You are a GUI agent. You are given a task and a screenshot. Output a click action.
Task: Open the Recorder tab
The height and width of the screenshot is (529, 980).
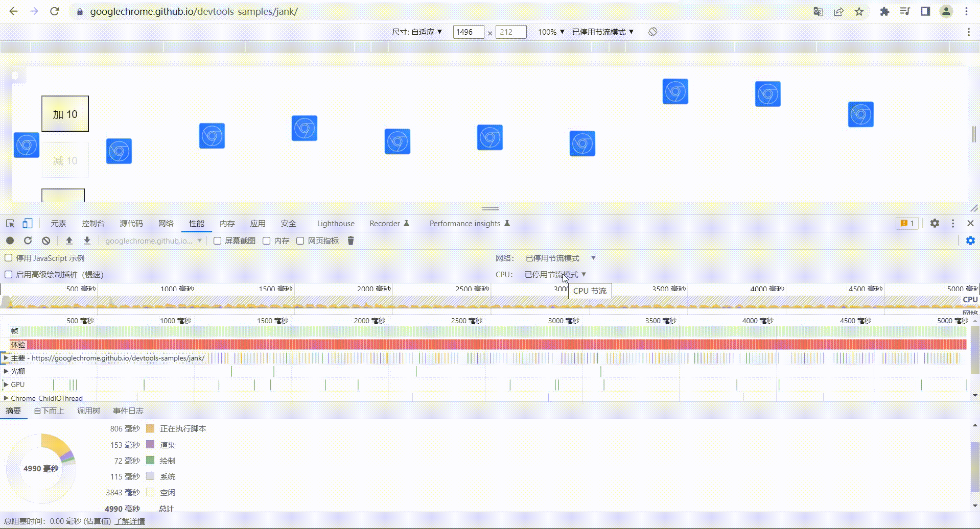389,223
